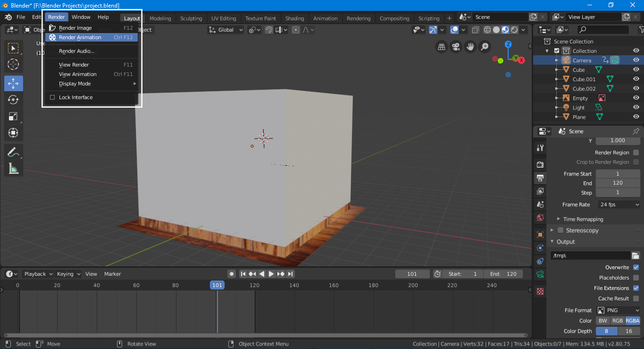The height and width of the screenshot is (349, 644).
Task: Disable the Overwrite checkbox
Action: tap(636, 267)
